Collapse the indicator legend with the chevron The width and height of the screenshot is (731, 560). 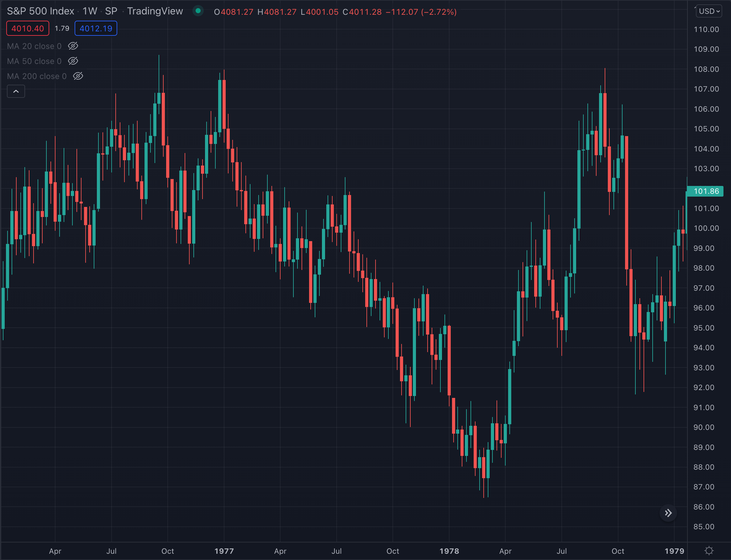16,91
